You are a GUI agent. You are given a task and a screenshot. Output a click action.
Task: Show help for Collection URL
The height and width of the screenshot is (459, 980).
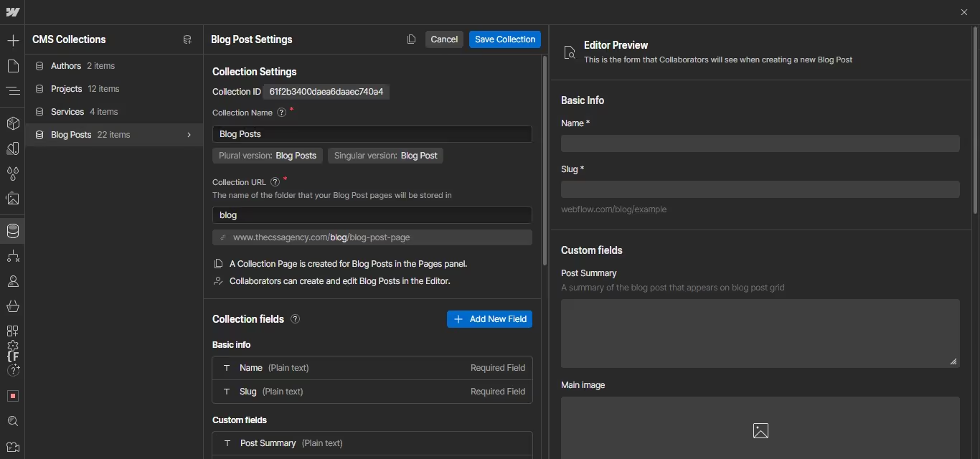[275, 182]
